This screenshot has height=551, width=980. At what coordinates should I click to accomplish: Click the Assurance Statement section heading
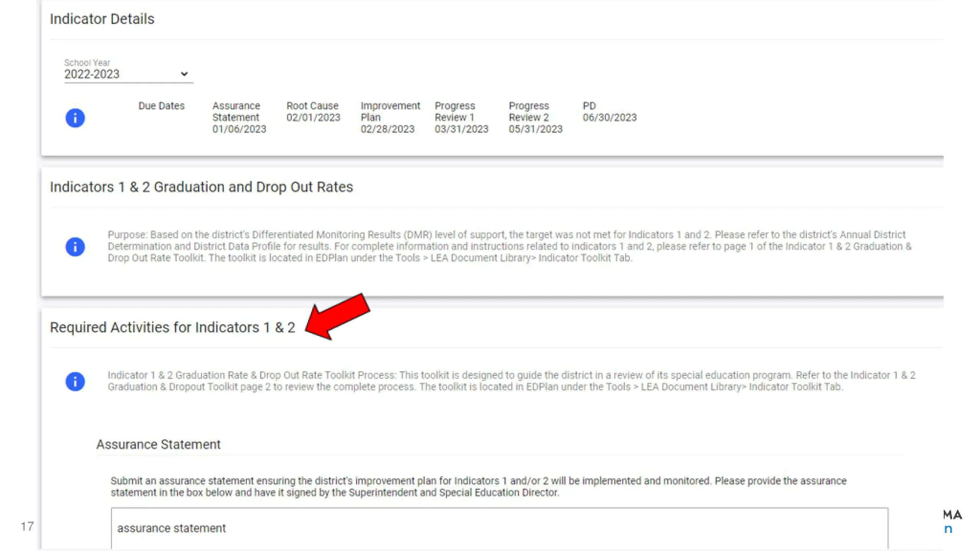coord(158,444)
